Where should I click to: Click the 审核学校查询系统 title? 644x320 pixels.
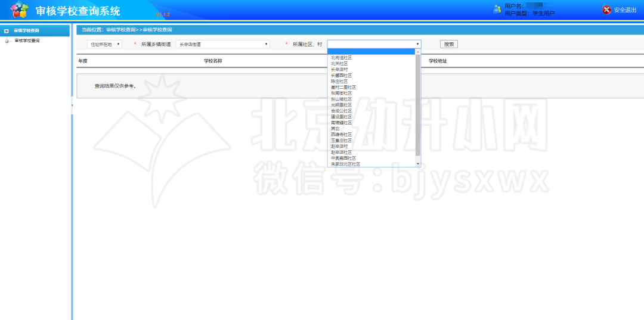coord(78,11)
